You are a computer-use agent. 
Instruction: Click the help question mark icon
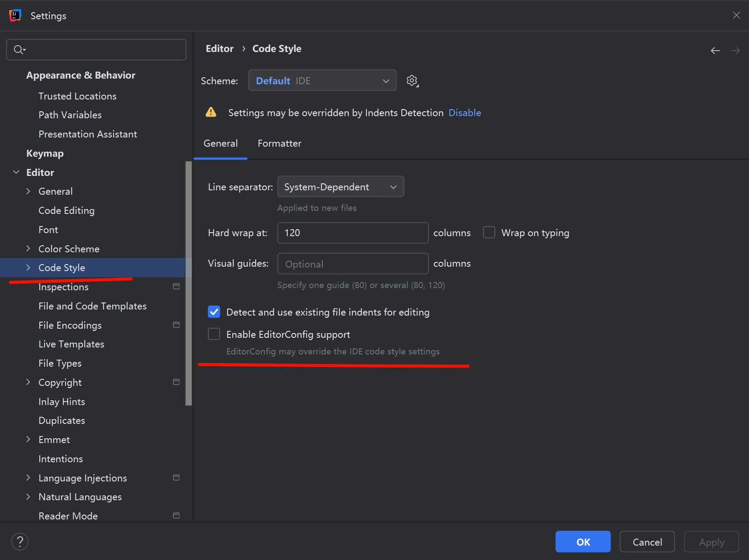[x=20, y=542]
